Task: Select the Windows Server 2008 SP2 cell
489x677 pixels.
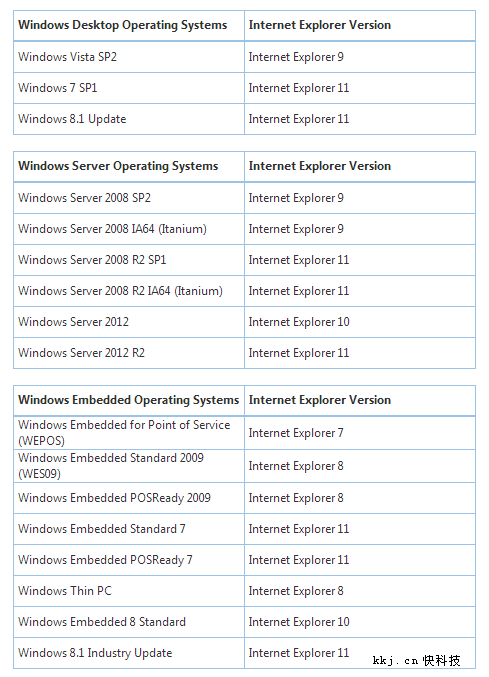Action: 129,198
